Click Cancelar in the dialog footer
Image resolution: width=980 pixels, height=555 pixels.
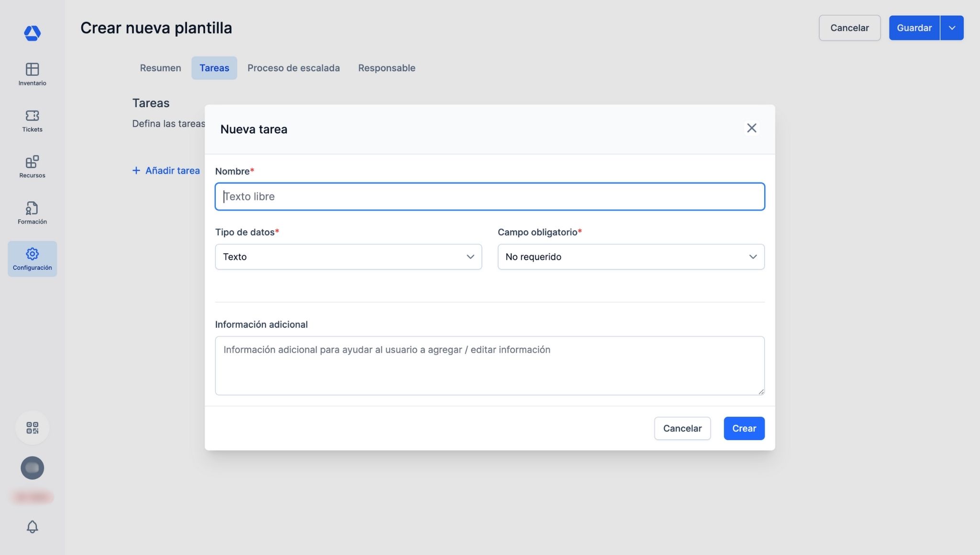coord(682,428)
